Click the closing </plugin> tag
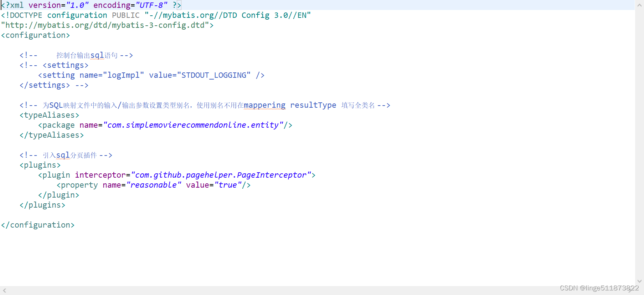This screenshot has width=644, height=295. pyautogui.click(x=59, y=195)
